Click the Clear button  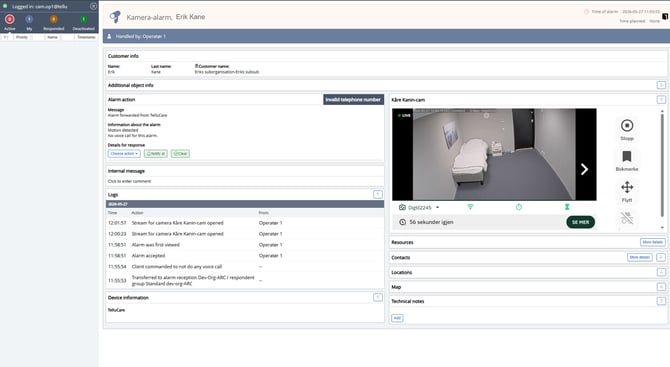pos(180,153)
